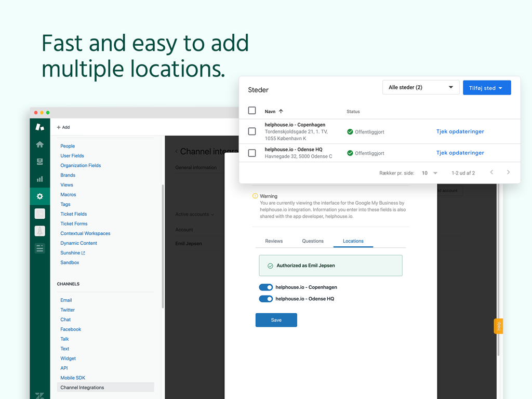Open the Views inbox icon in sidebar

(39, 162)
